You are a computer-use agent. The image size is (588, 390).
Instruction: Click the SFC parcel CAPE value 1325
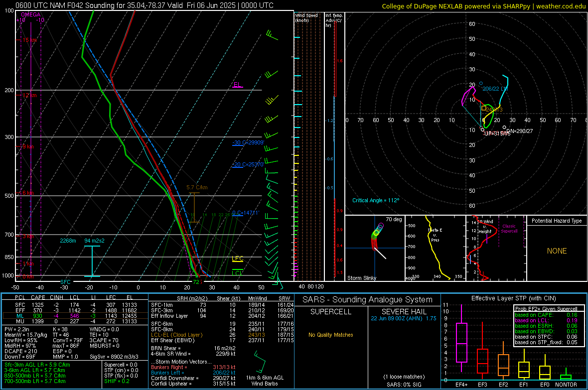click(37, 305)
